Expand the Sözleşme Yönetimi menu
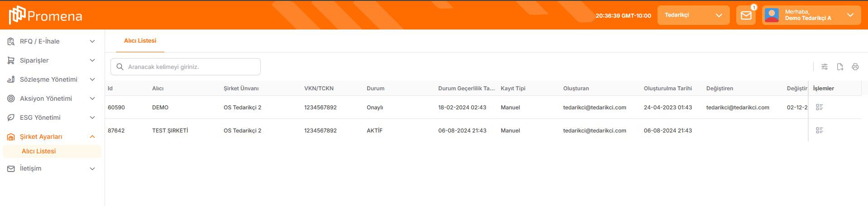The image size is (868, 206). (52, 79)
